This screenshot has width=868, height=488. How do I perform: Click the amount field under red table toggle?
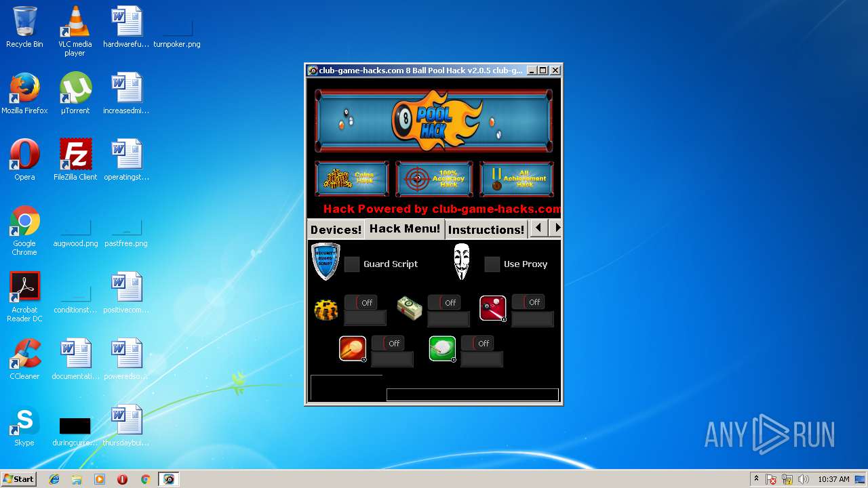coord(533,319)
